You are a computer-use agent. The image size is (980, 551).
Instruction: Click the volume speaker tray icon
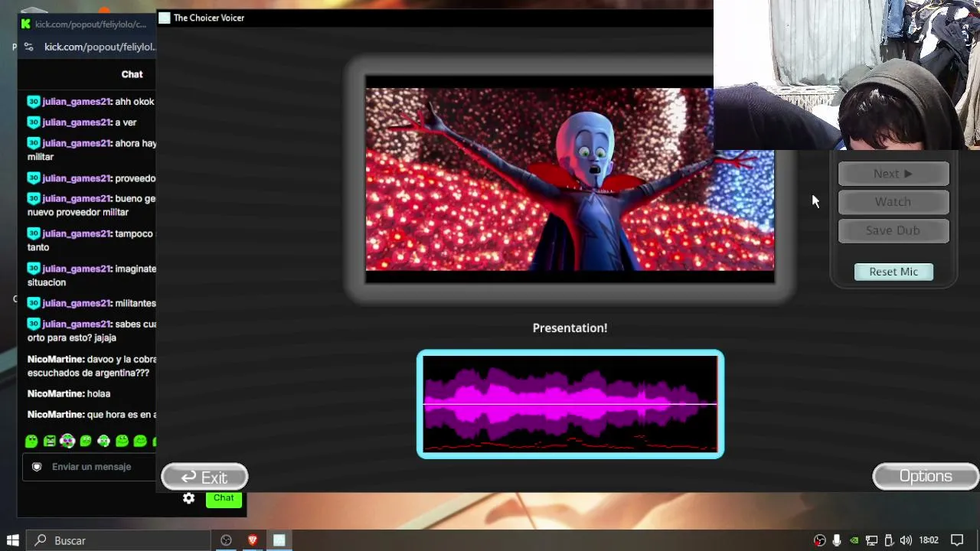[906, 540]
